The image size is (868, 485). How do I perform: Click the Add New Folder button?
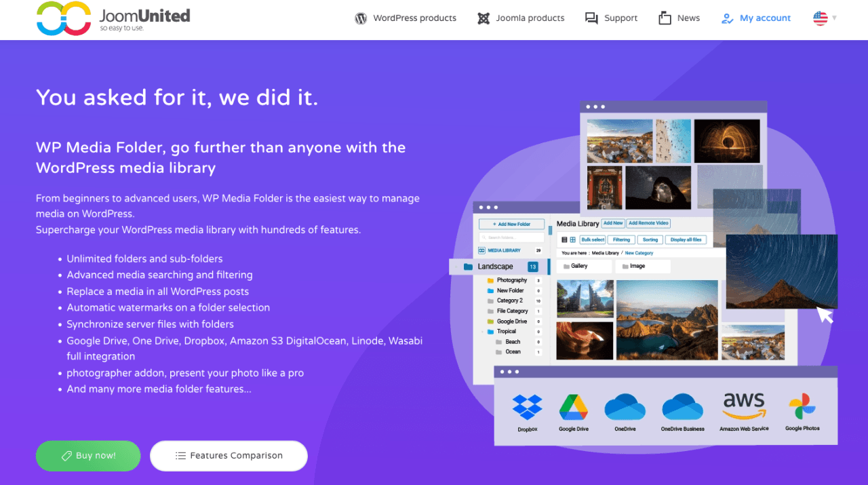pyautogui.click(x=513, y=224)
